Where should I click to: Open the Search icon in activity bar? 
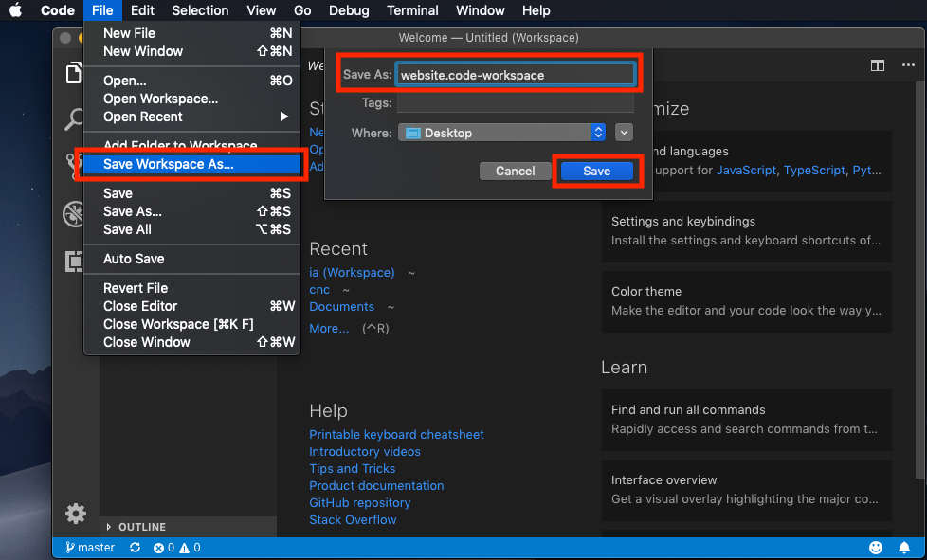(x=75, y=120)
